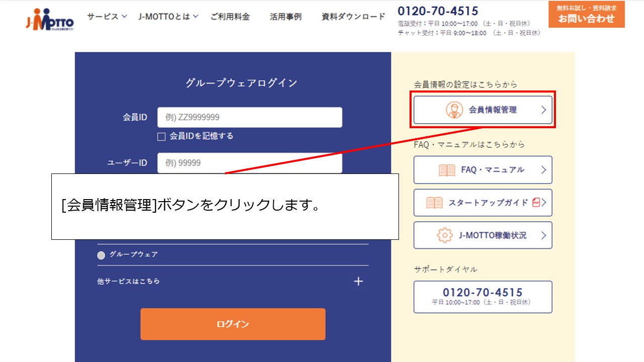Click the gear icon on J-MOTTO稼働状況 button
The width and height of the screenshot is (644, 362).
click(445, 235)
